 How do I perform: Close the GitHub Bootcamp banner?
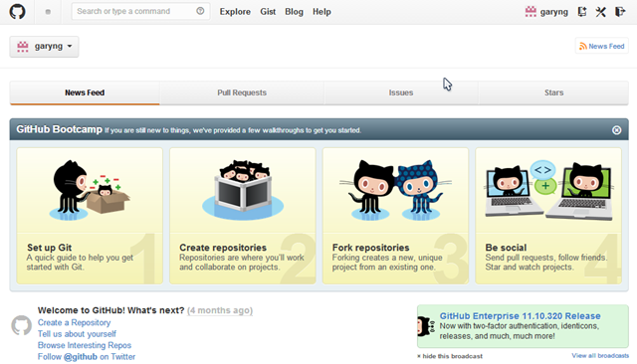617,130
